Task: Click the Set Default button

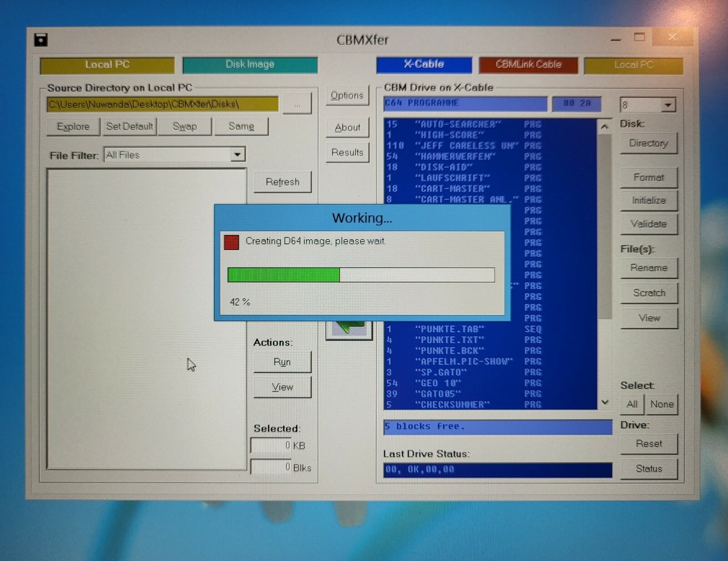Action: coord(130,126)
